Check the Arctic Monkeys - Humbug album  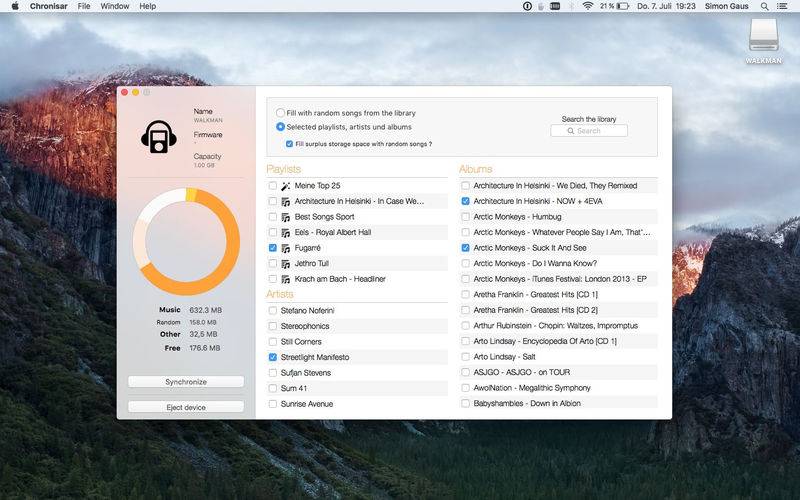pyautogui.click(x=465, y=217)
